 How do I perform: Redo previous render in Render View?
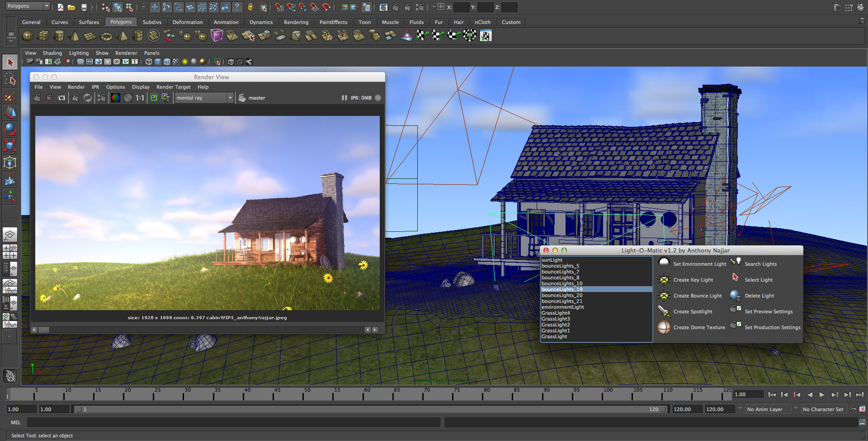point(37,98)
